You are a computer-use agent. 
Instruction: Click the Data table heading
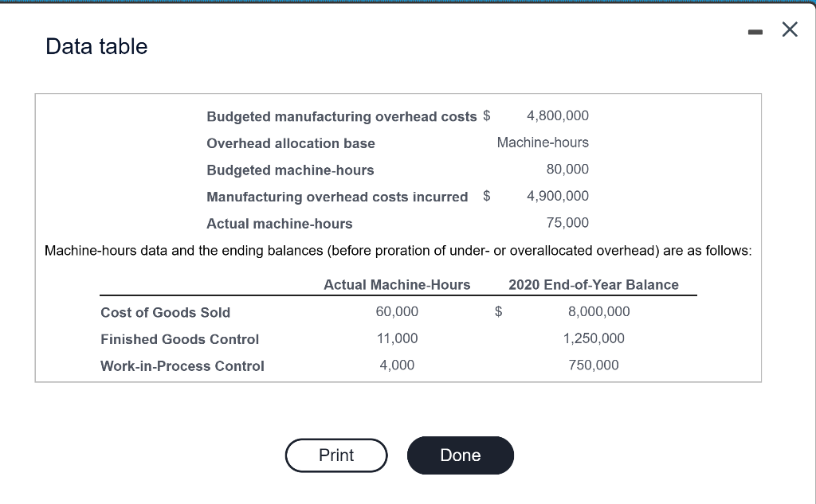tap(96, 46)
